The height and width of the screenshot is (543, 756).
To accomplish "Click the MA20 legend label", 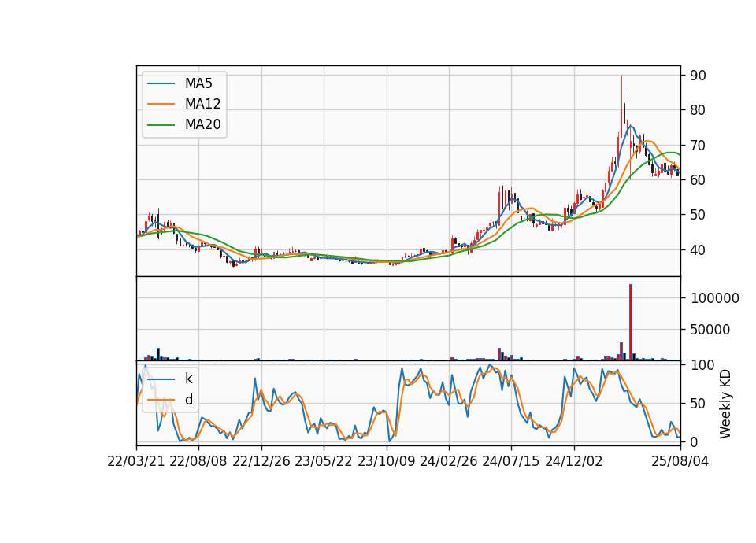I will [202, 124].
